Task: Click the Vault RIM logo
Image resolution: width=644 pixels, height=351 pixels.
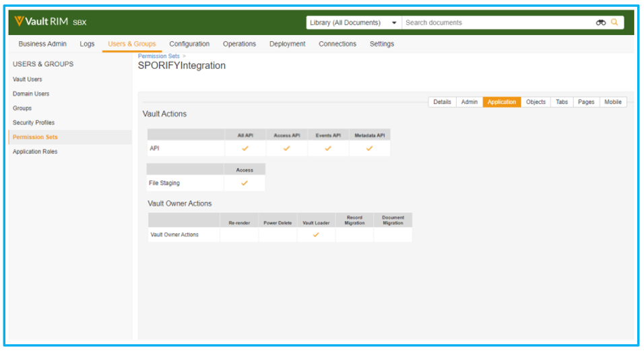Action: [x=42, y=22]
